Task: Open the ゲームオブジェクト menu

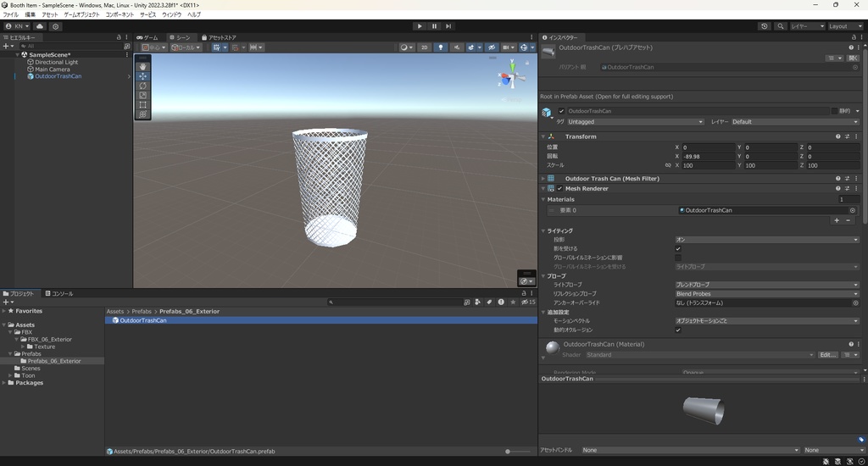Action: coord(82,14)
